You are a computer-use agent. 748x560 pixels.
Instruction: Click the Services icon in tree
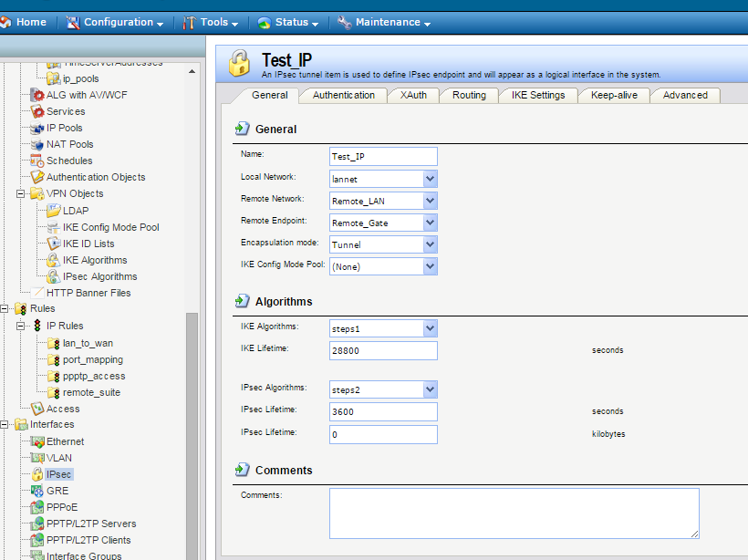[x=37, y=111]
